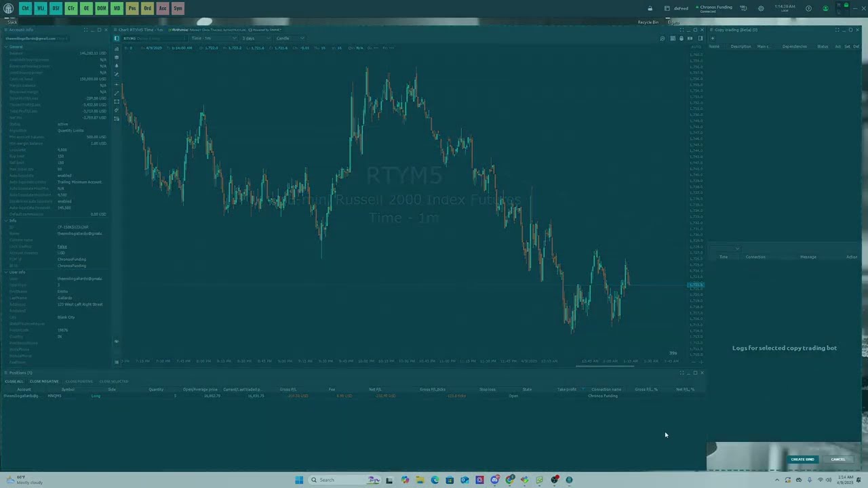Open the Pos positions shortcut
The image size is (868, 488).
point(132,8)
